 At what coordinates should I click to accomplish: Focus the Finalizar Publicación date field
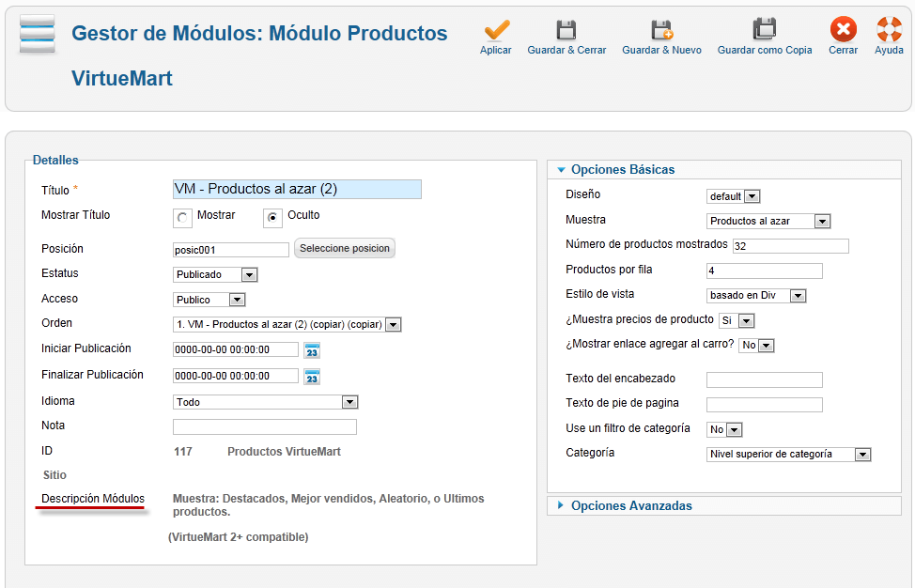tap(236, 377)
